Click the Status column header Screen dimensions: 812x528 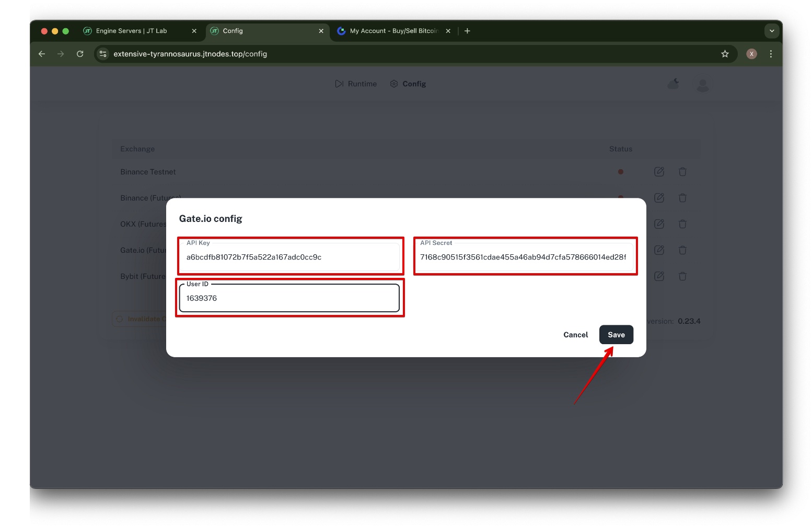(621, 149)
